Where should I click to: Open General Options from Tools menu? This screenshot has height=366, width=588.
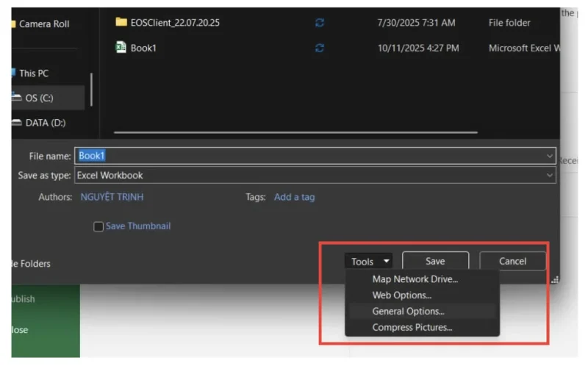[408, 312]
